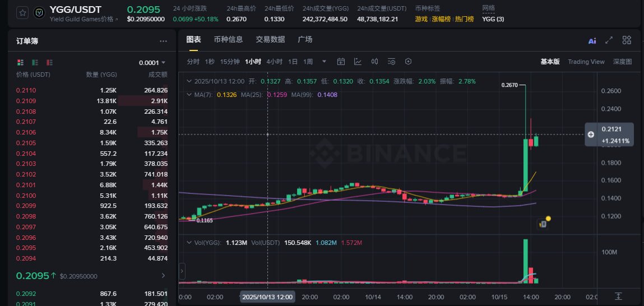
Task: Open the order book three-dot menu
Action: [x=163, y=41]
